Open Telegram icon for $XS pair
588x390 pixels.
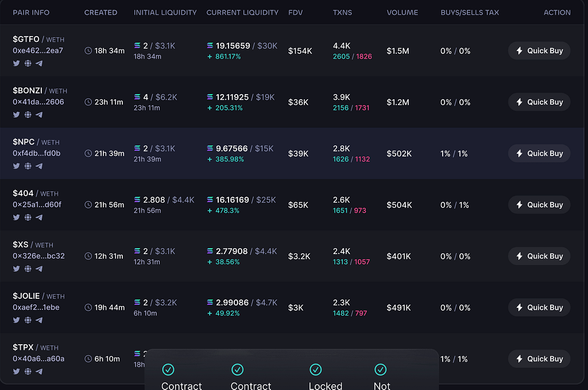pos(39,268)
